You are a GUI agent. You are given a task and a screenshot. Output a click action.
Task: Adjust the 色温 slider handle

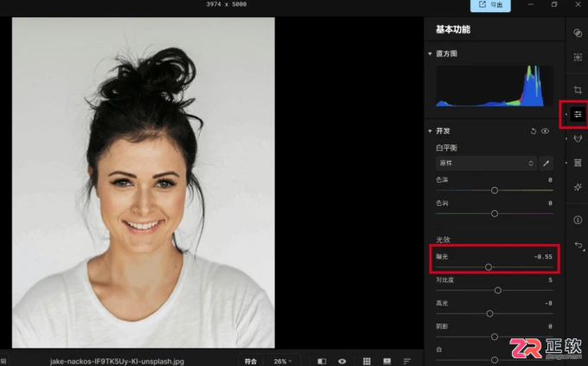click(495, 190)
